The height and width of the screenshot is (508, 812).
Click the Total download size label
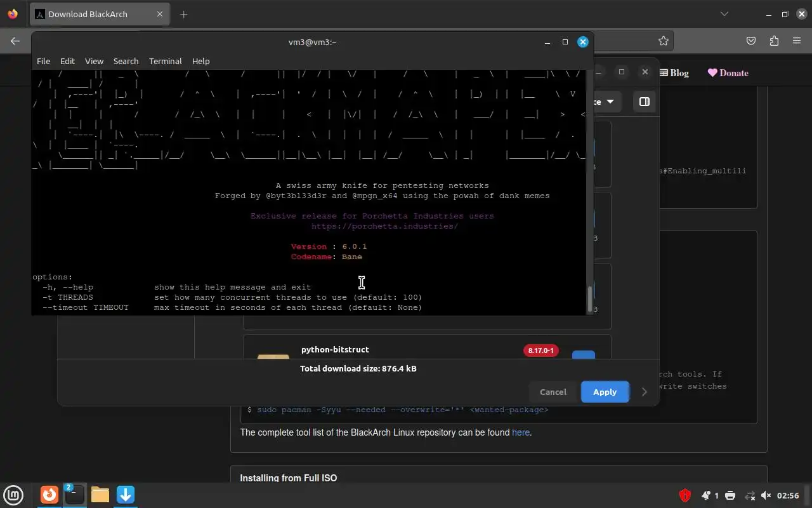(x=358, y=368)
